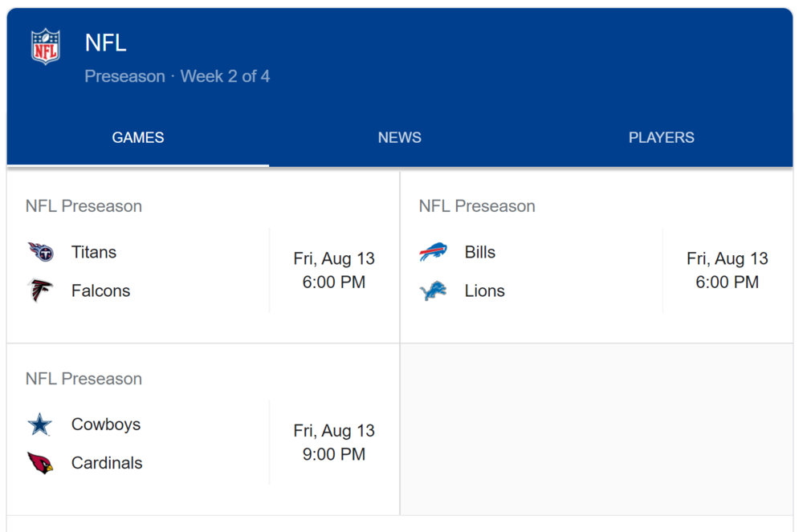
Task: Select the Cowboys team name
Action: tap(106, 424)
